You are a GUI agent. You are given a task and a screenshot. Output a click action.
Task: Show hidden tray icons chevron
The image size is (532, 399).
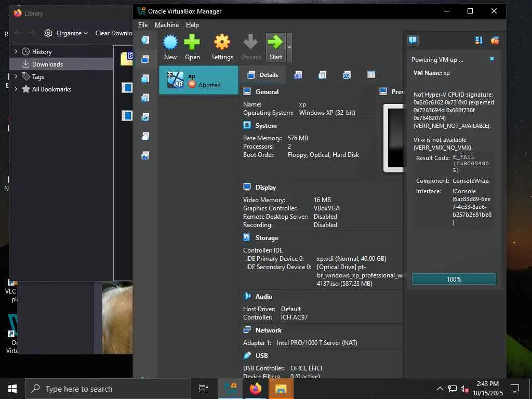click(x=440, y=389)
